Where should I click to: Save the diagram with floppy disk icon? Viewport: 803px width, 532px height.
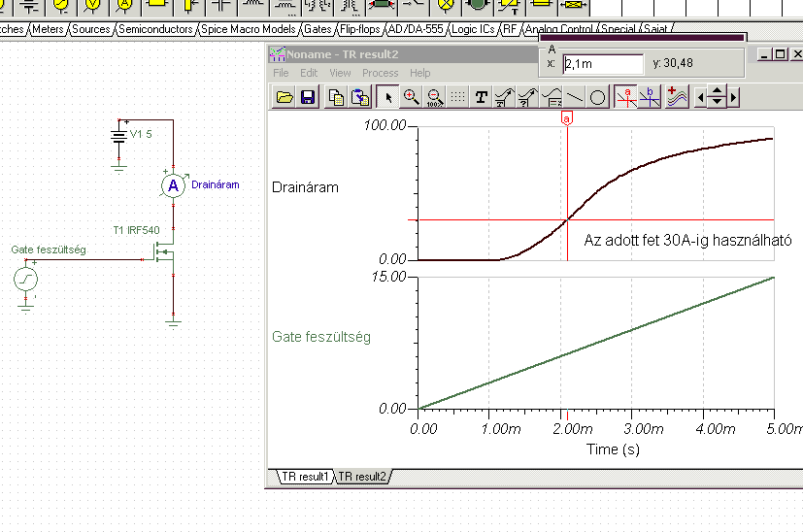308,97
